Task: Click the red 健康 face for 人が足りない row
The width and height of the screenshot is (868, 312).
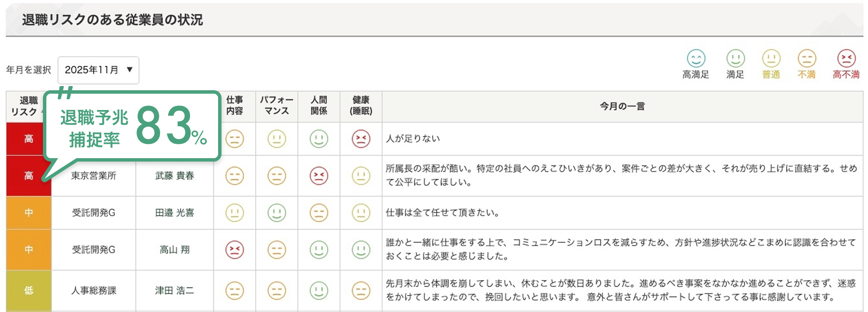Action: click(361, 139)
